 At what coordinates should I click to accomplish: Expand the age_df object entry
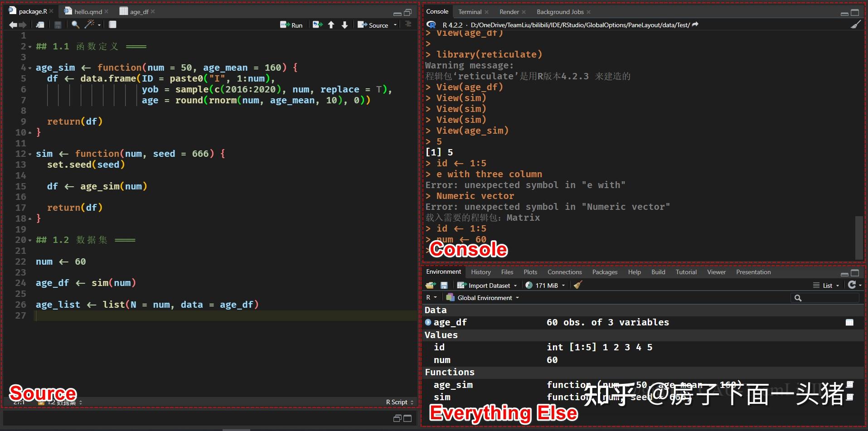pos(428,322)
